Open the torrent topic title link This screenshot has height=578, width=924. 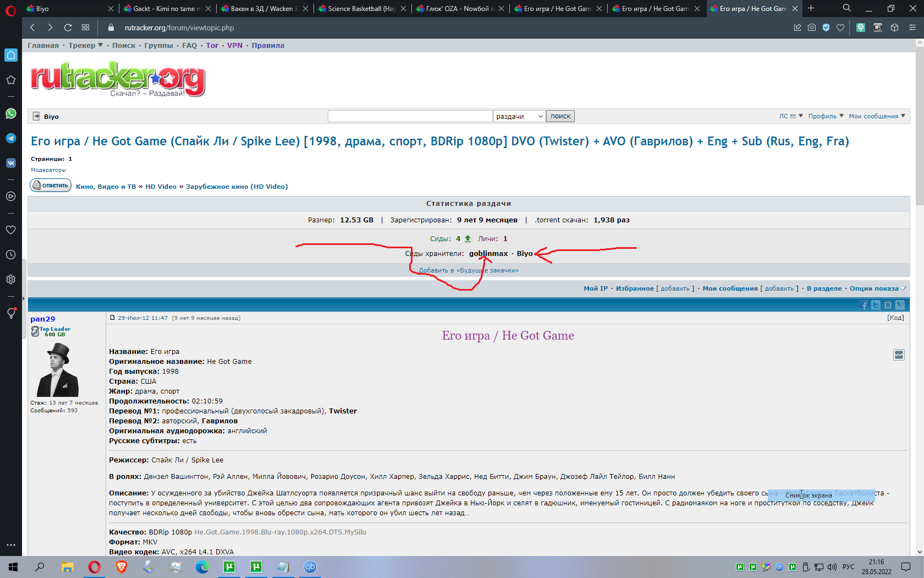pyautogui.click(x=439, y=141)
